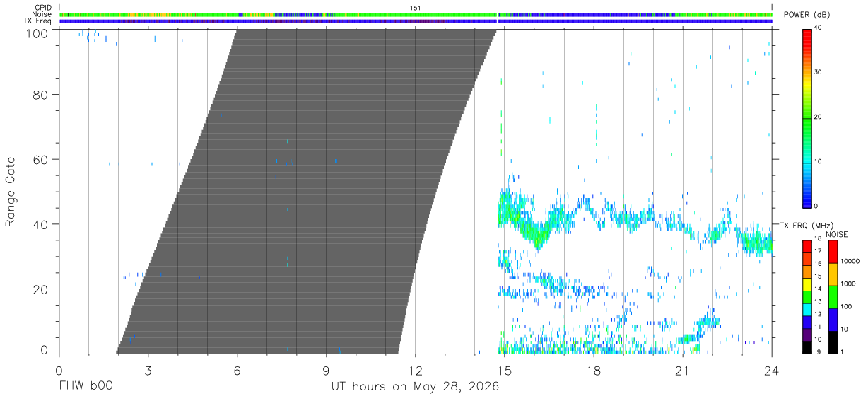Select 40 on the Range Gate axis
Screen dimensions: 868x401
tap(41, 224)
